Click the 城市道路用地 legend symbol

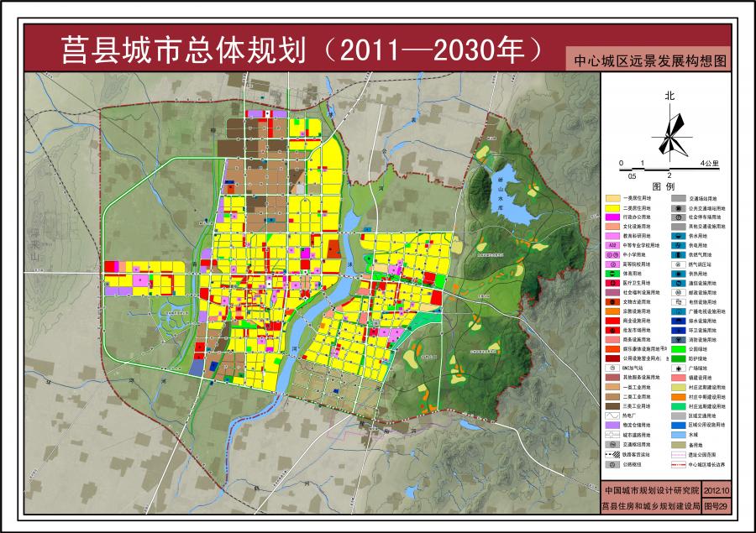point(613,435)
